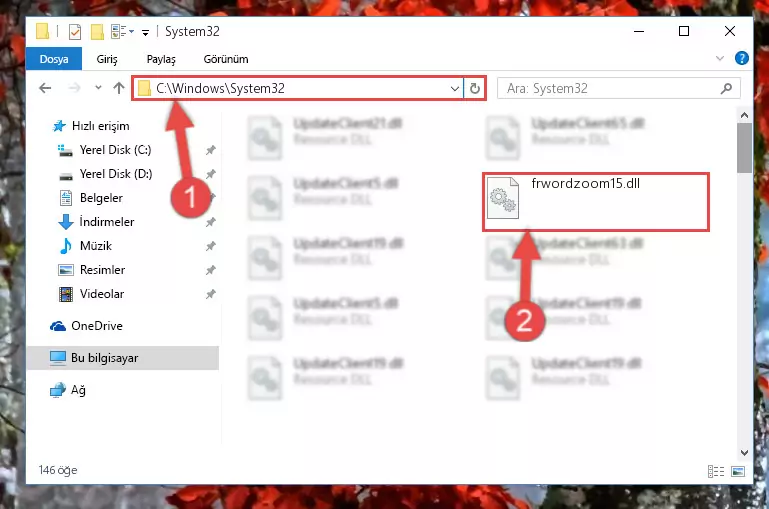Click the pin icon next to Resimler
The width and height of the screenshot is (769, 509).
point(210,270)
